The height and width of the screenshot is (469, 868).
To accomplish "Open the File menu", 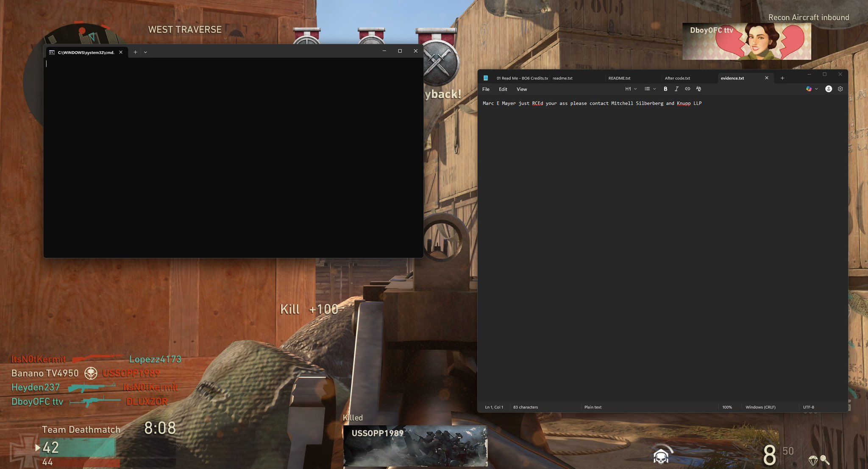I will [x=486, y=89].
